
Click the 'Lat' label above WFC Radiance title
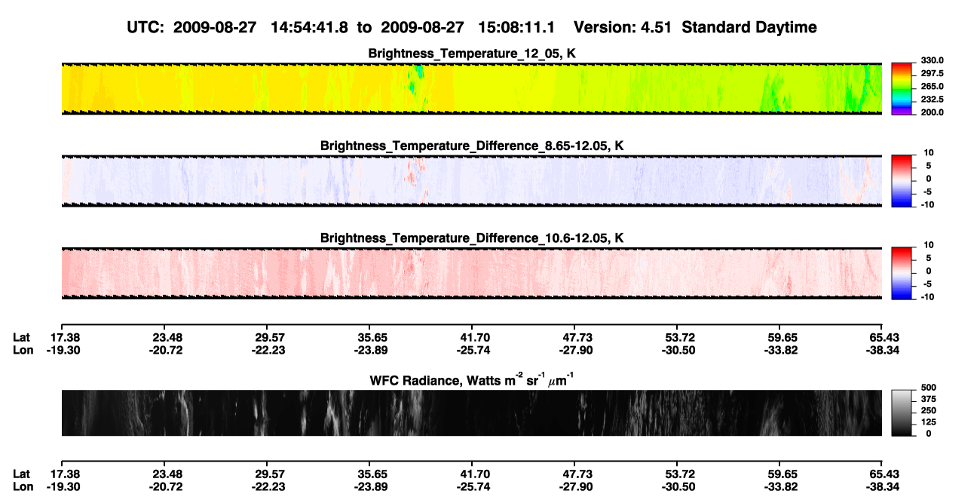click(22, 338)
